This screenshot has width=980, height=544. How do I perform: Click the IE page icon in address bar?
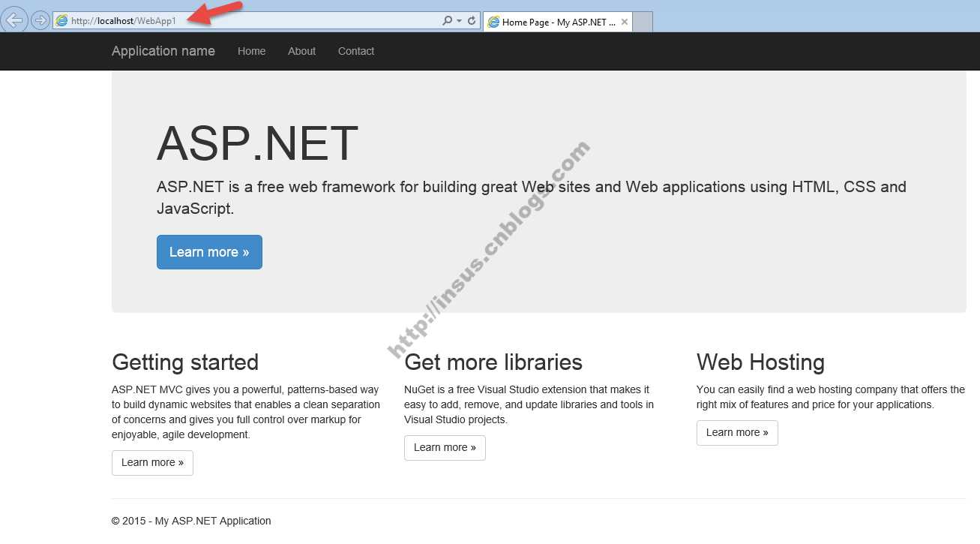tap(62, 21)
